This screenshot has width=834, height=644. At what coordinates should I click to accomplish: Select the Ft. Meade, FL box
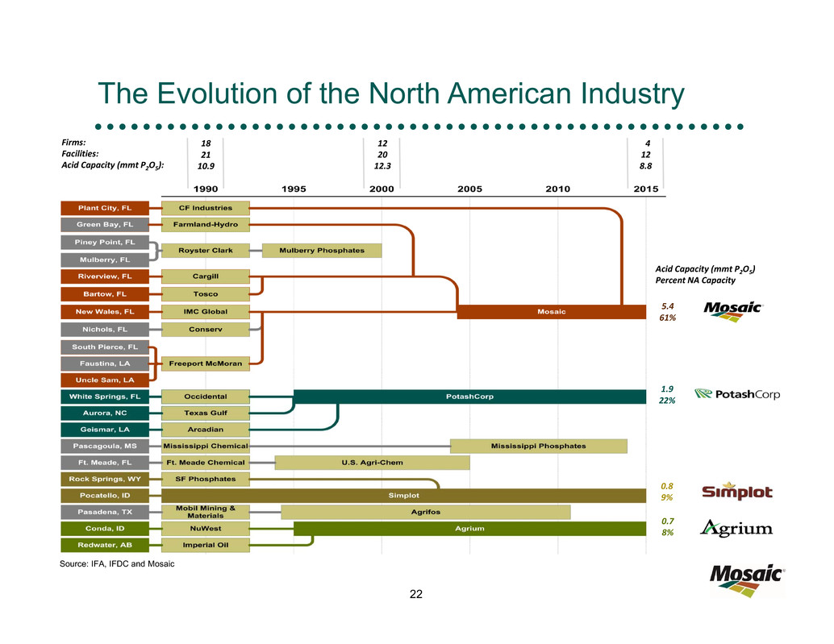(x=105, y=463)
